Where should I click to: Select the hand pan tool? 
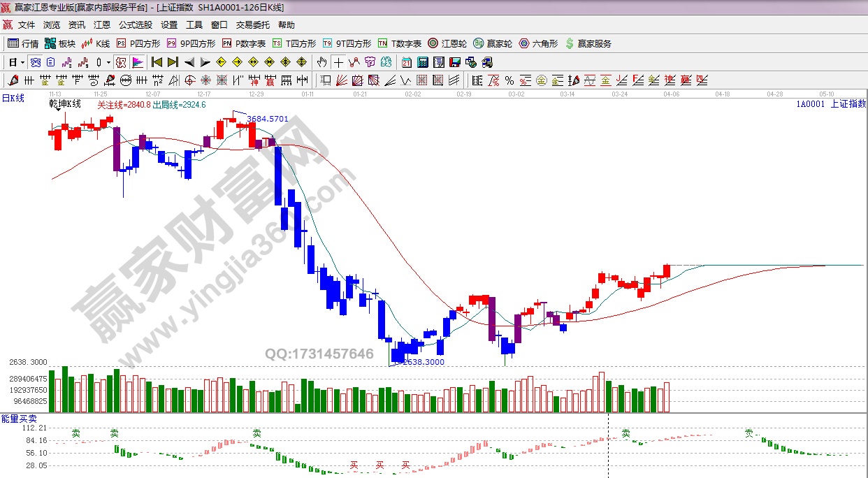pyautogui.click(x=321, y=62)
